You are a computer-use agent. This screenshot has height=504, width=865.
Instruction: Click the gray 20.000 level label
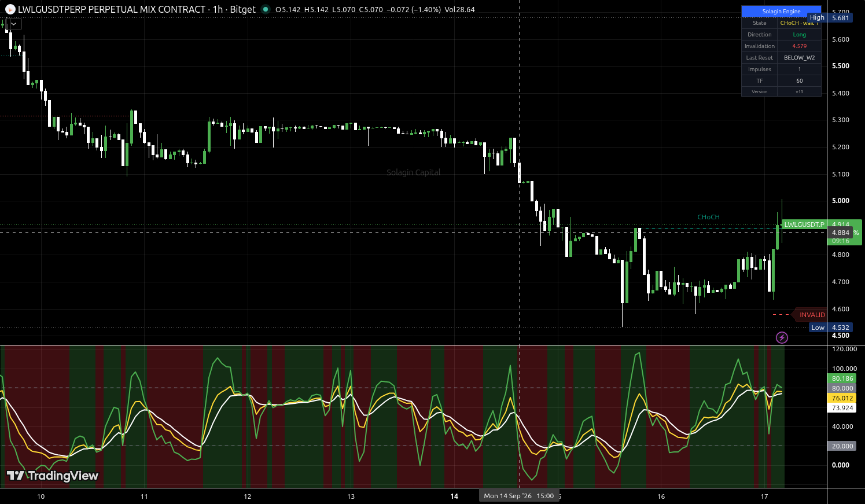842,446
